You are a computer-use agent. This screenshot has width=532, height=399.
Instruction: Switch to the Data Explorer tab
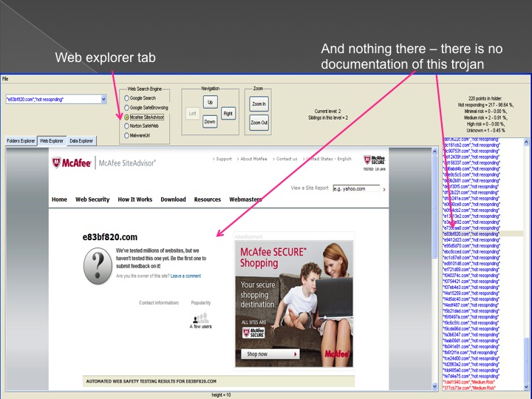(81, 141)
